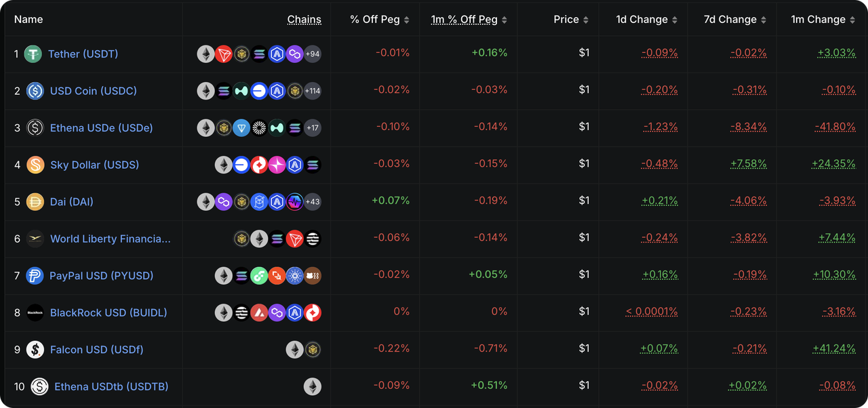Image resolution: width=868 pixels, height=408 pixels.
Task: Open the World Liberty Financial link
Action: coord(111,239)
